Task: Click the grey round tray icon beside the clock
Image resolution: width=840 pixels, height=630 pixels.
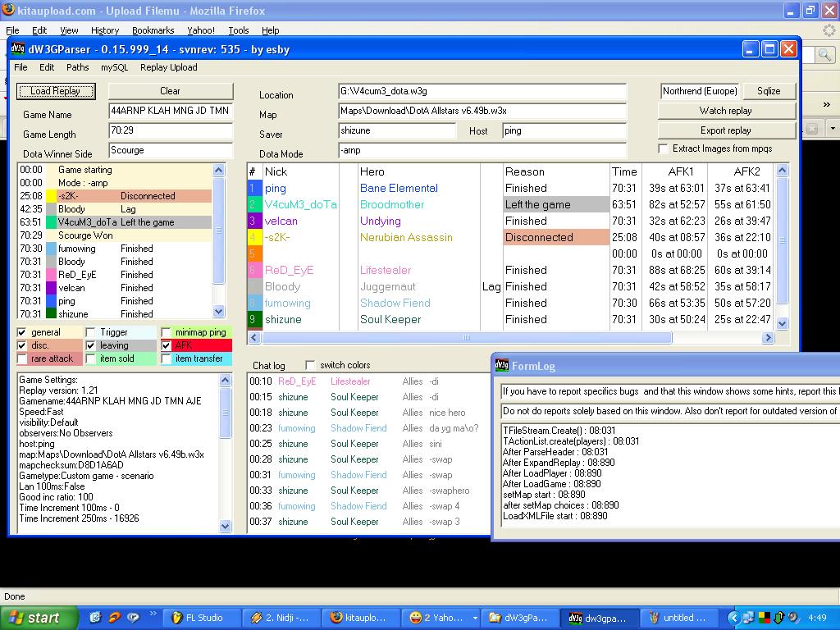Action: pyautogui.click(x=793, y=618)
